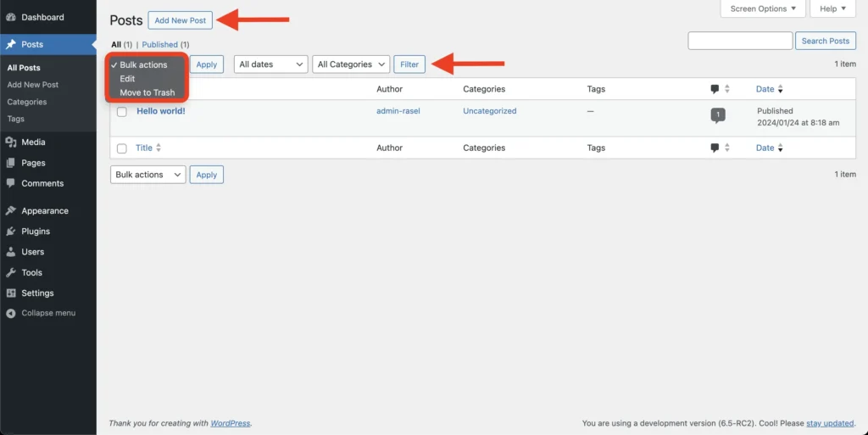The image size is (868, 435).
Task: Sort by Title link in footer row
Action: tap(144, 148)
